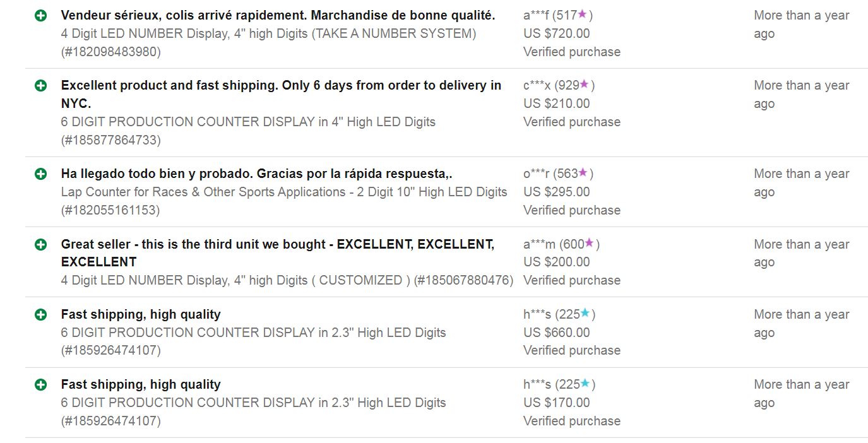Click positive feedback icon for "Excellent product" review
The image size is (868, 443).
[41, 85]
